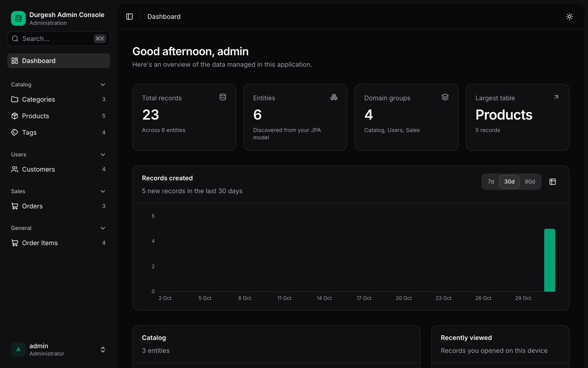588x368 pixels.
Task: Open Products in the sidebar
Action: (x=59, y=116)
